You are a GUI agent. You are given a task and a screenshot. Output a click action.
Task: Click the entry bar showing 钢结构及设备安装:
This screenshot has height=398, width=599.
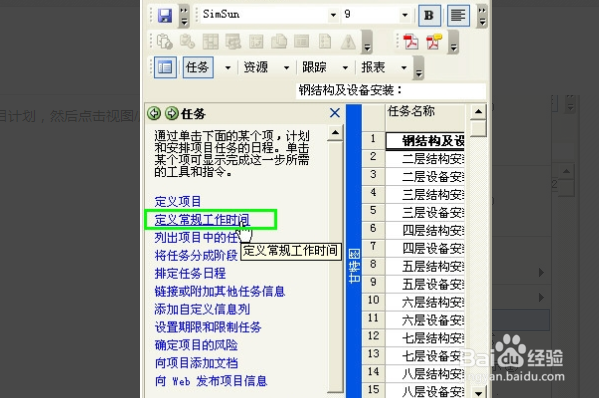click(x=391, y=91)
